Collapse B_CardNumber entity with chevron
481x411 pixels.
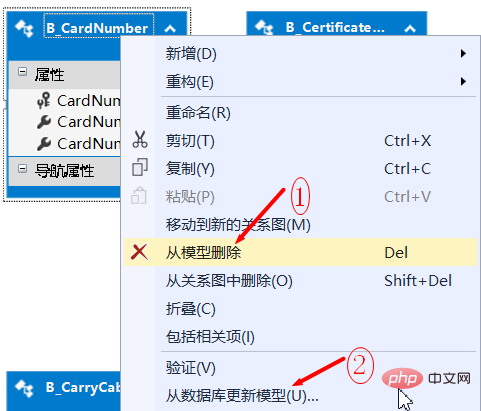click(170, 29)
